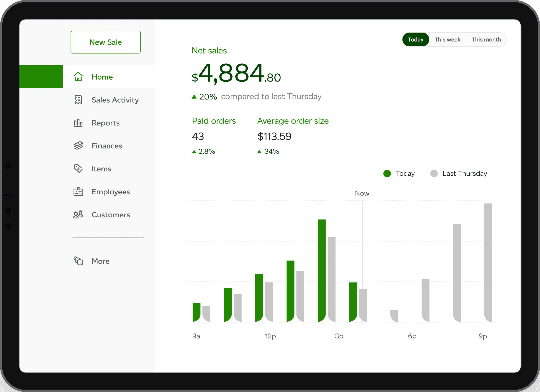
Task: Switch to the Today view
Action: pos(416,40)
